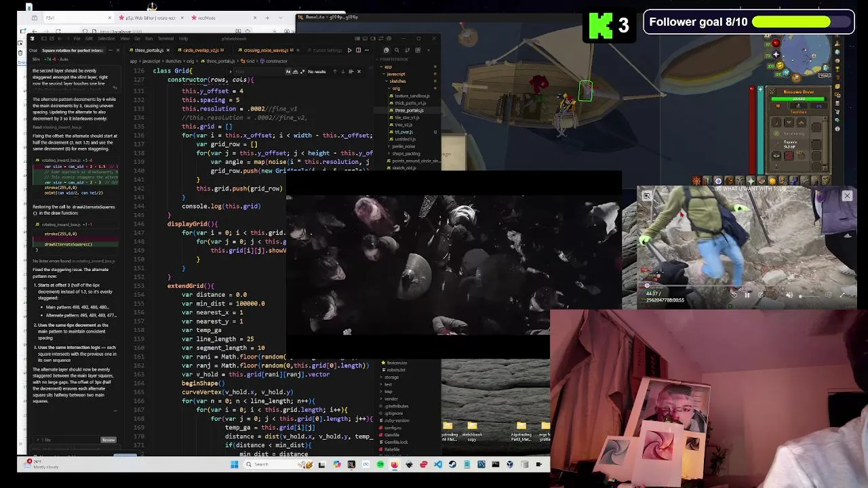Select the p5.js Web Editor browser tab
Viewport: 868px width, 488px height.
(x=151, y=18)
